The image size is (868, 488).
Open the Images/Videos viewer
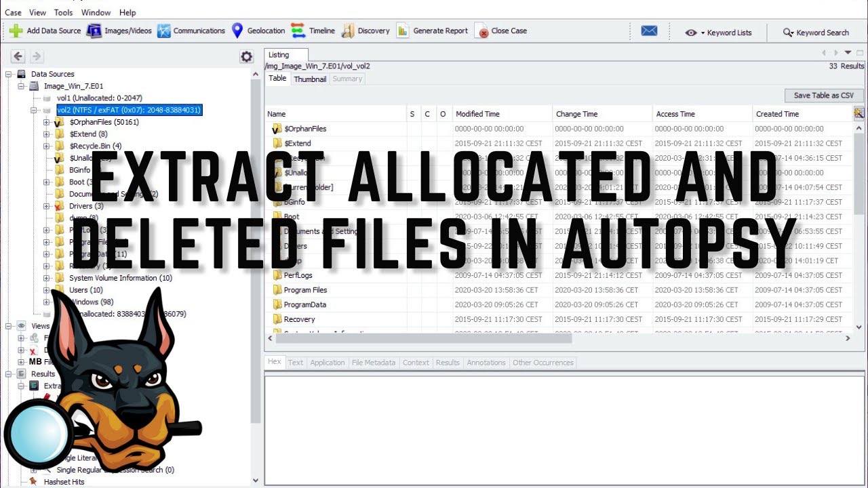pos(119,30)
